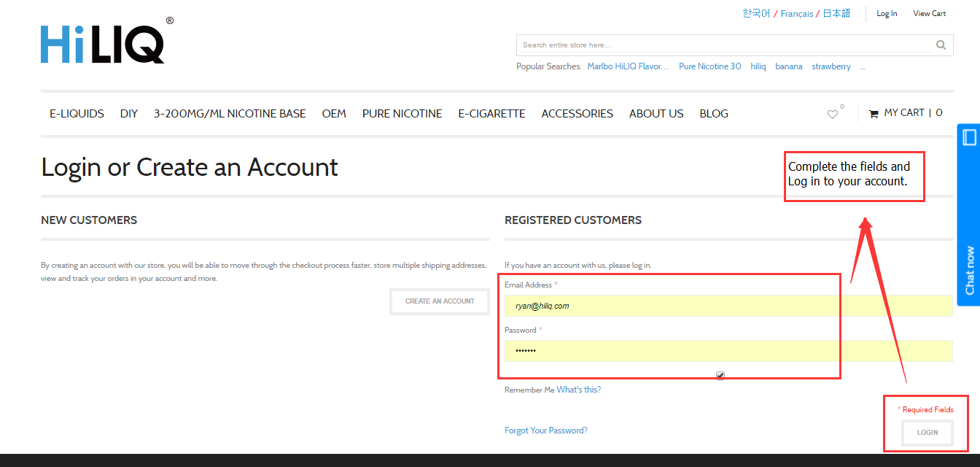
Task: Switch language to Korean
Action: tap(756, 13)
